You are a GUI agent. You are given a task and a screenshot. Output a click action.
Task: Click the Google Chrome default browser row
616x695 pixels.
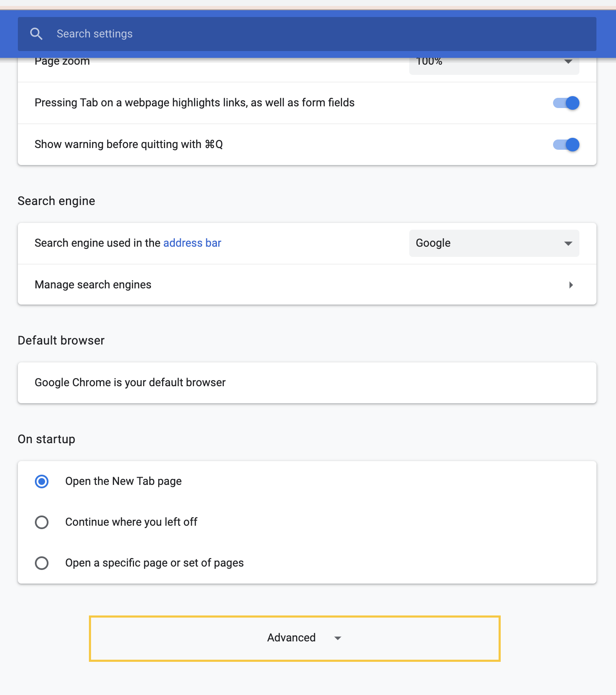click(307, 383)
